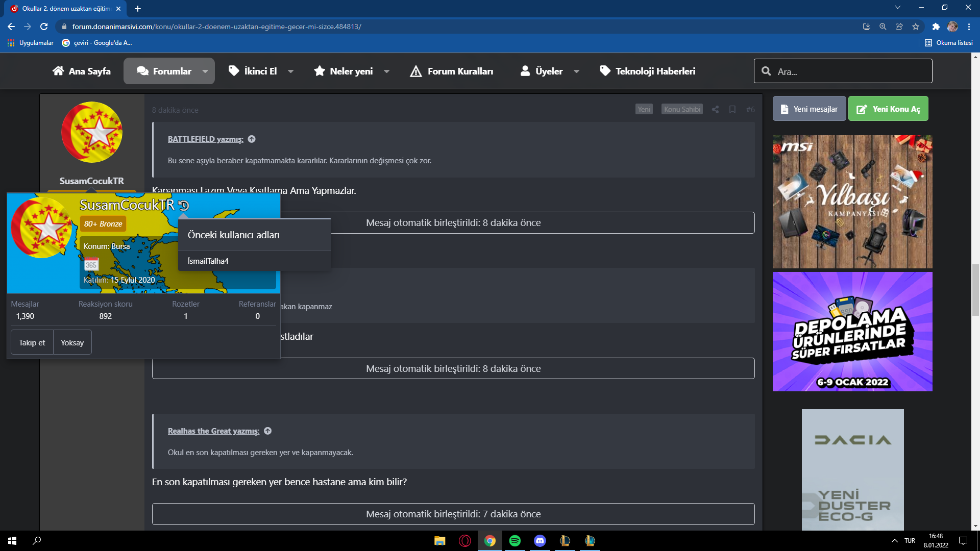980x551 pixels.
Task: Open the browser extensions puzzle icon
Action: coord(936,27)
